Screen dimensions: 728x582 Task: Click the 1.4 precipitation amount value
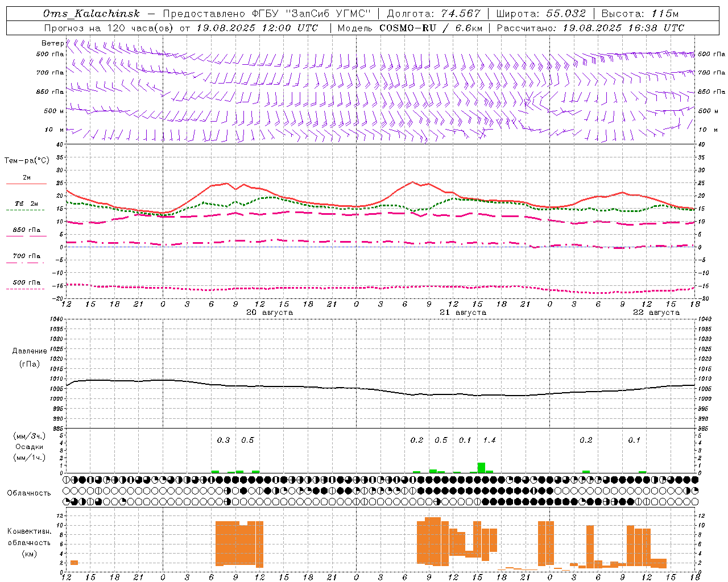coord(489,440)
